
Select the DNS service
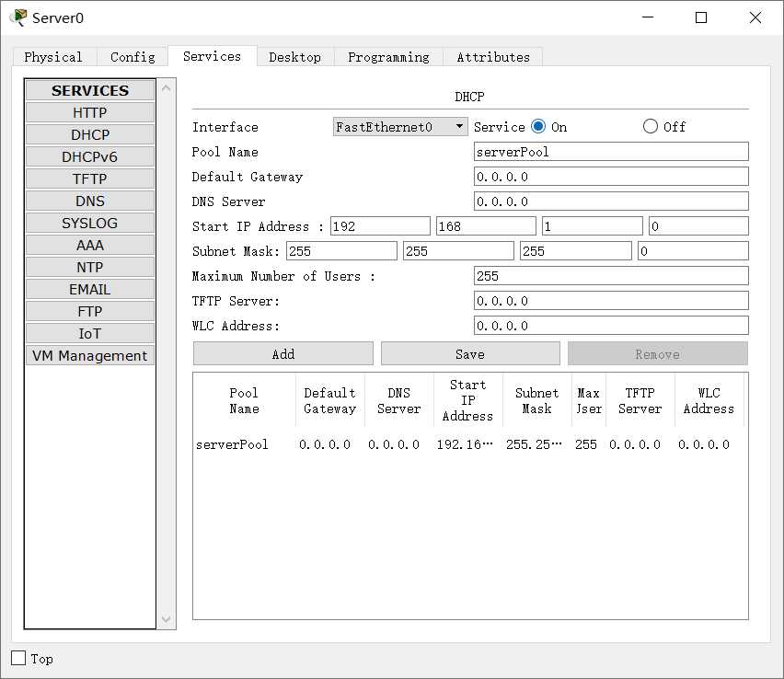(90, 201)
